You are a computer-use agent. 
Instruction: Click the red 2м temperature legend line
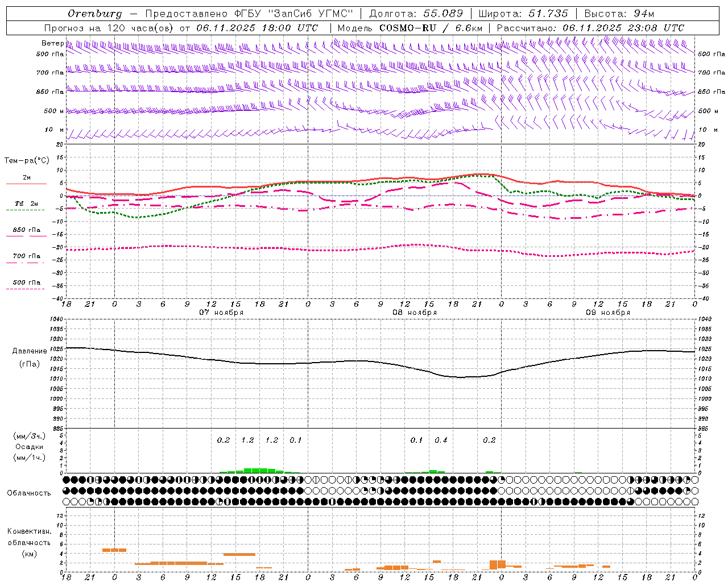tap(26, 184)
